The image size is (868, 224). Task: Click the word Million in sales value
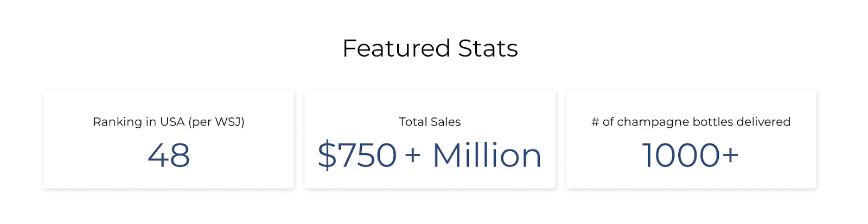[487, 155]
